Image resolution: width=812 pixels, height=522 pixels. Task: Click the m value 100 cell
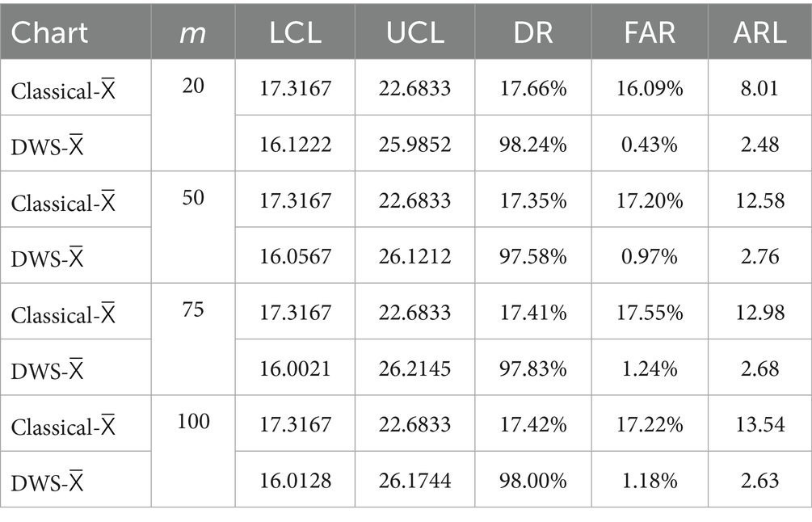(x=192, y=423)
